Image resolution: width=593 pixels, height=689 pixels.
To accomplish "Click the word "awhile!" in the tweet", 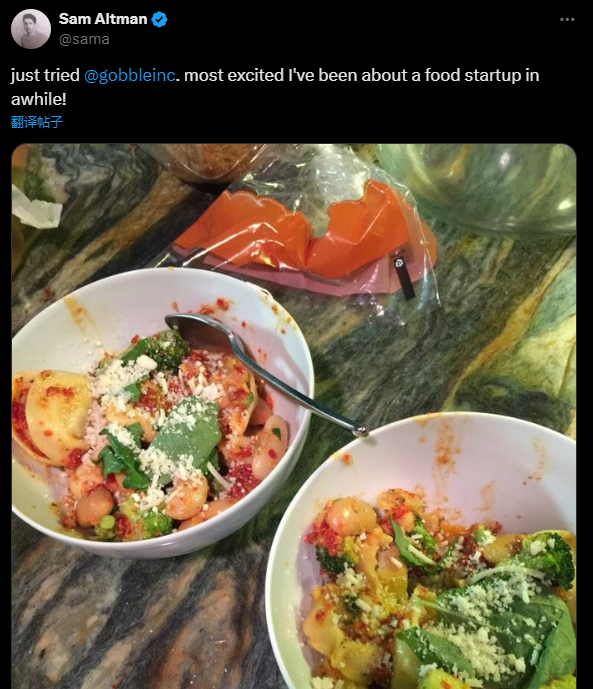I will 39,99.
